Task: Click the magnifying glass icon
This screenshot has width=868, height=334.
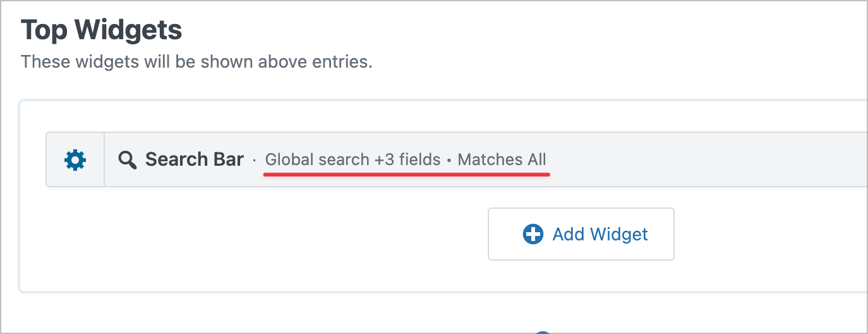Action: [128, 160]
